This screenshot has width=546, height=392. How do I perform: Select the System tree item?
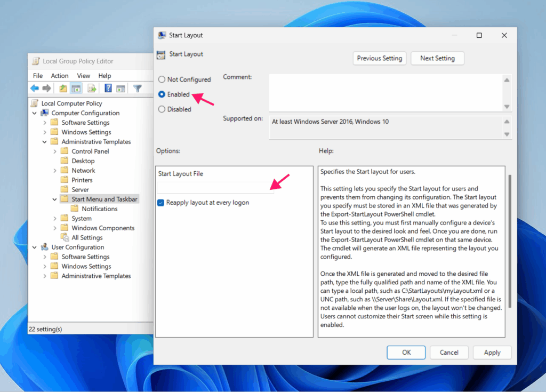click(x=82, y=219)
